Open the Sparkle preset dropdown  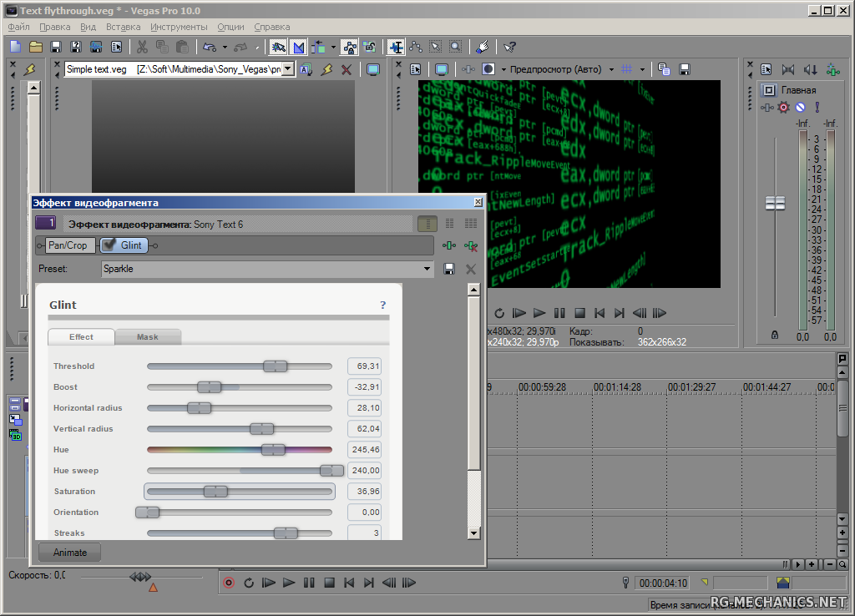click(x=427, y=269)
